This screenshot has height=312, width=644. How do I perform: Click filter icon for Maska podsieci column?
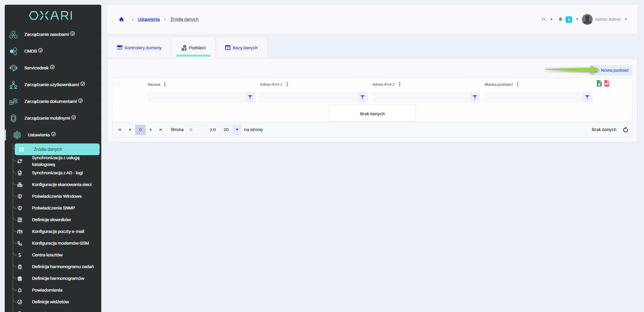[587, 97]
